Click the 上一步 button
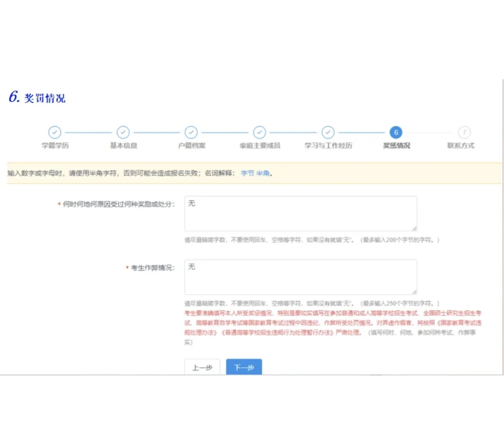 [202, 367]
